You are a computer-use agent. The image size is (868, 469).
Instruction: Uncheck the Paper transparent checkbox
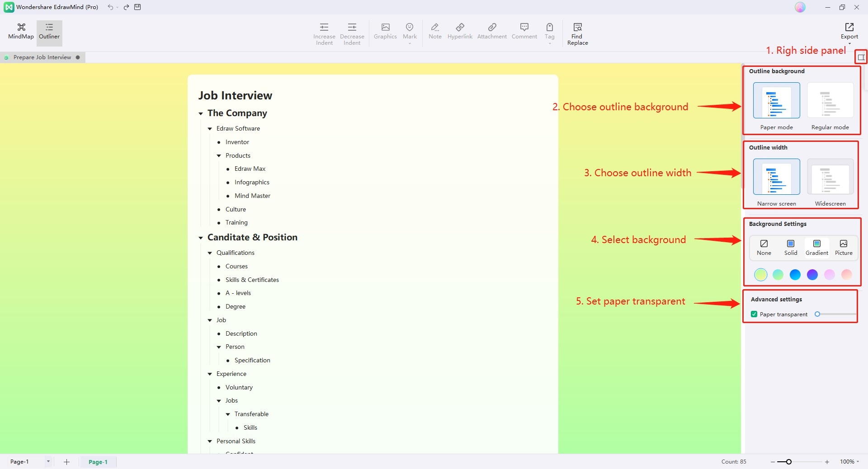(754, 314)
